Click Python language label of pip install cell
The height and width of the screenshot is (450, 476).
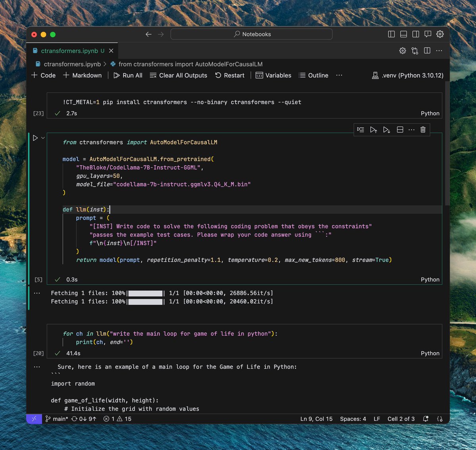click(430, 113)
